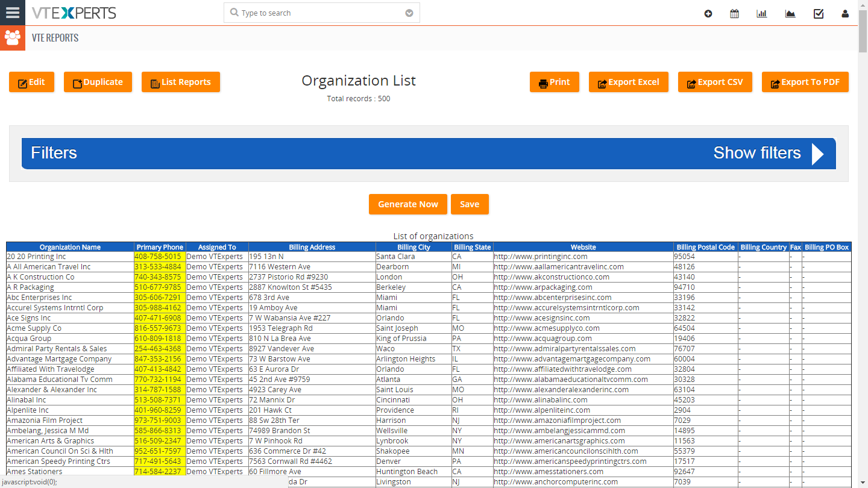
Task: Click the Website column header
Action: 583,247
